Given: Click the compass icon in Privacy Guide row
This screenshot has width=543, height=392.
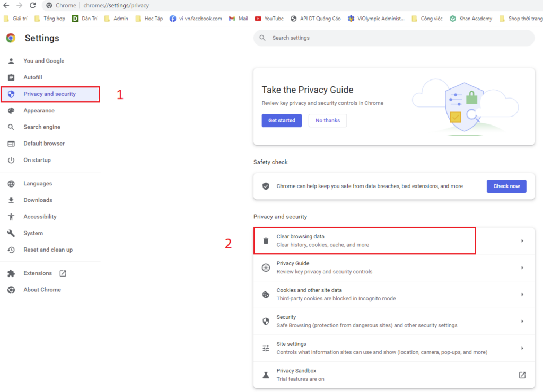Looking at the screenshot, I should coord(266,268).
